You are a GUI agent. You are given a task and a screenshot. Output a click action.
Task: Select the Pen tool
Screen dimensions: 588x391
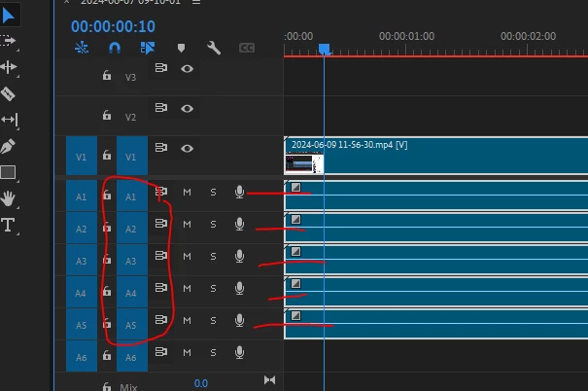coord(8,146)
